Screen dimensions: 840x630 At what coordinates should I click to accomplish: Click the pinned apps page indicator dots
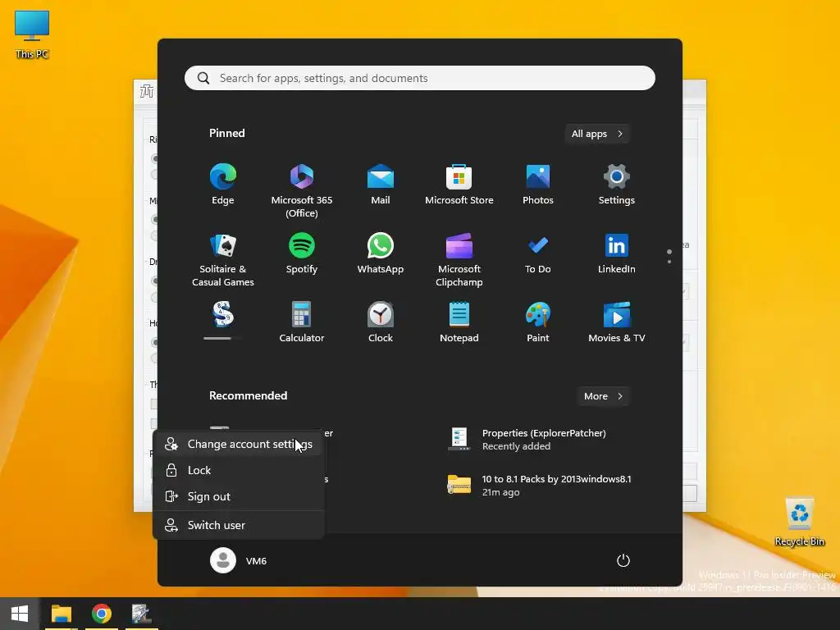pos(669,257)
